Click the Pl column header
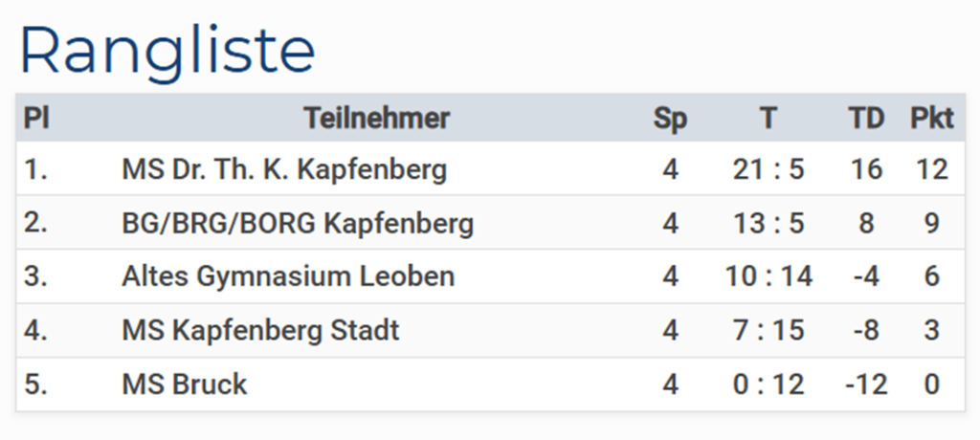The width and height of the screenshot is (980, 440). pos(36,119)
